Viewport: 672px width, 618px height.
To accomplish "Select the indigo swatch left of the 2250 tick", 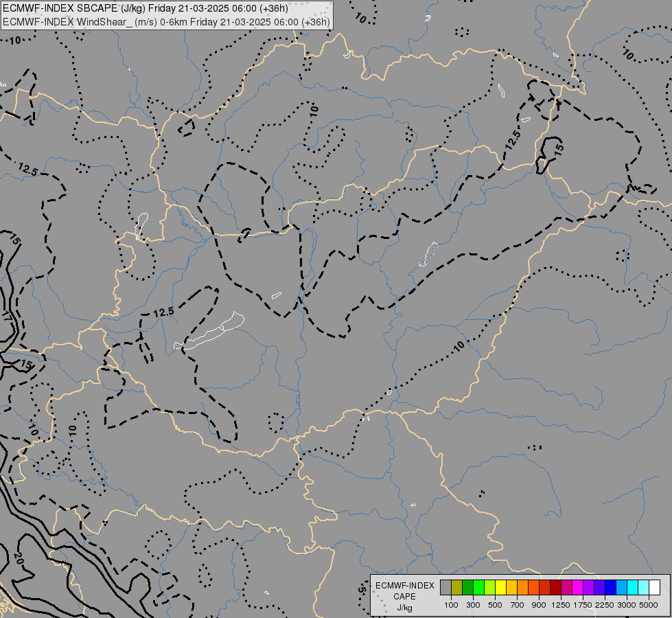I will coord(600,588).
